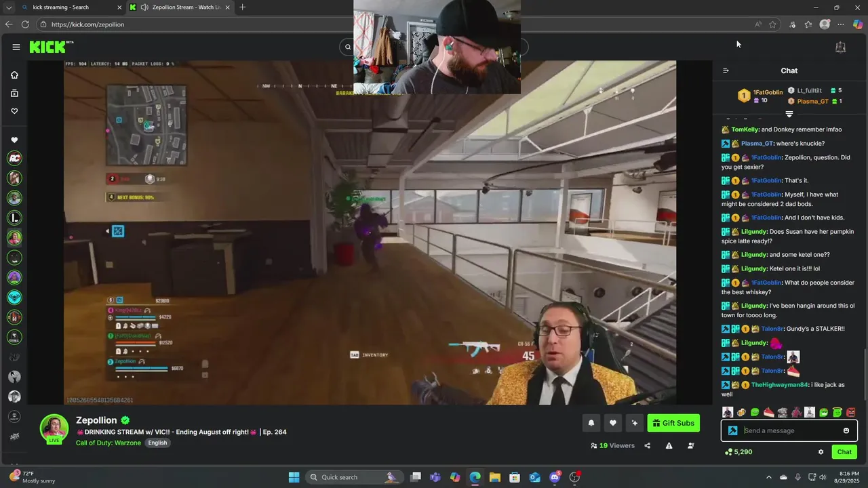The image size is (868, 488).
Task: Open the channel avatar with white L
Action: click(14, 218)
